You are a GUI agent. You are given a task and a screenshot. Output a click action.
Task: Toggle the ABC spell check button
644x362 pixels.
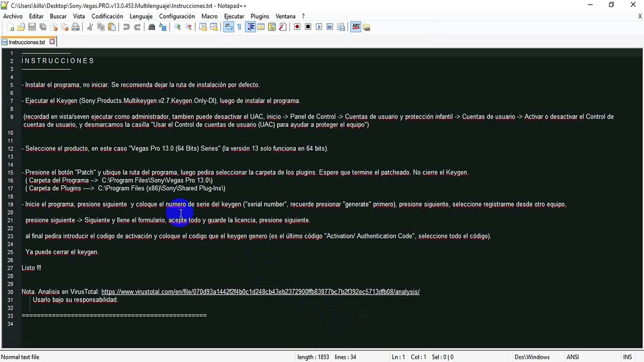[x=356, y=27]
